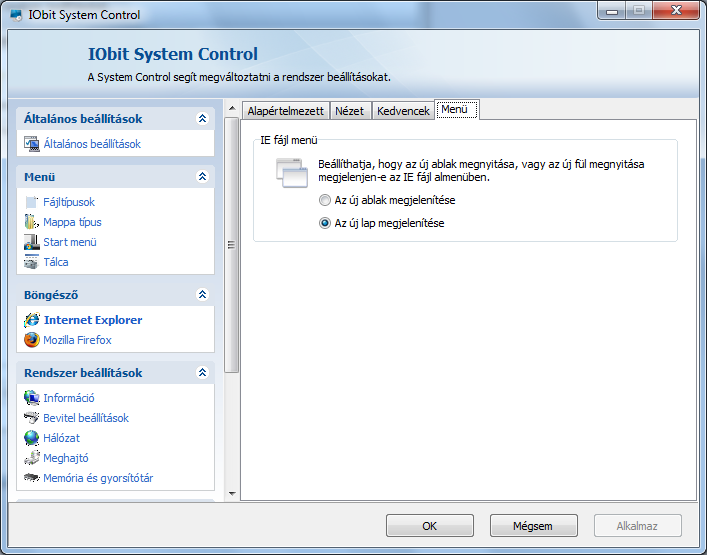Open Internet Explorer settings link
Screen dimensions: 707x555
pyautogui.click(x=93, y=320)
